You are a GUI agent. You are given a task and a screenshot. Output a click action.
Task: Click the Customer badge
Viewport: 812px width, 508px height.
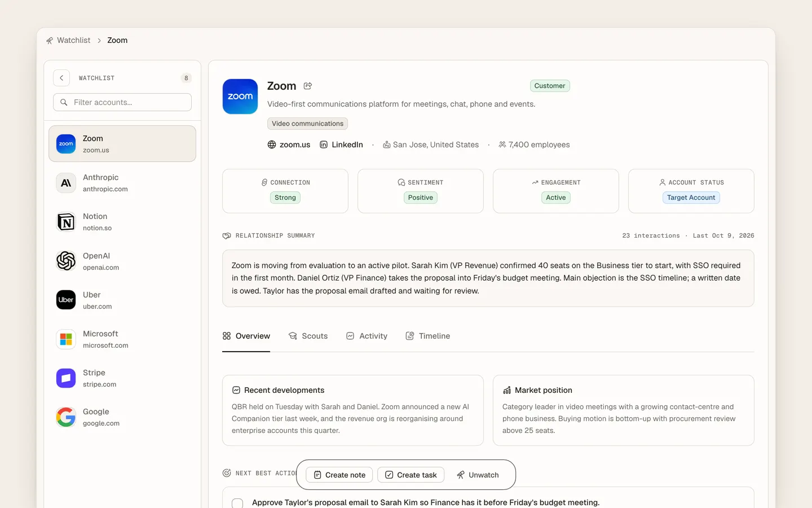(550, 86)
